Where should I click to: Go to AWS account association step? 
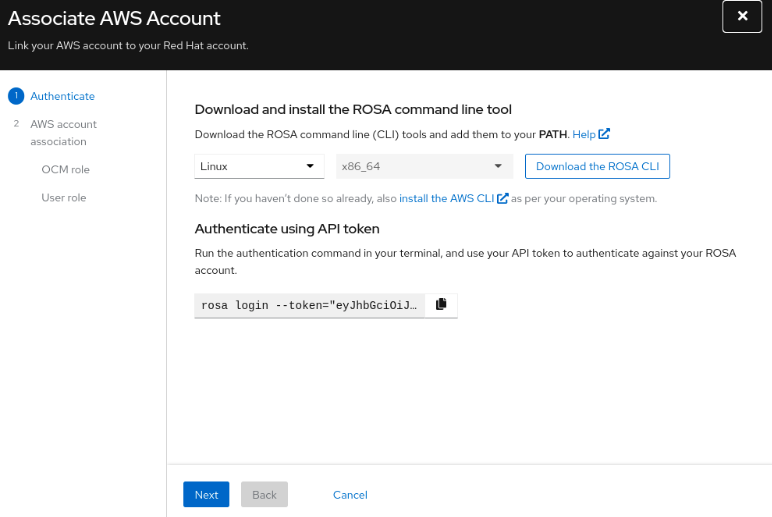64,132
